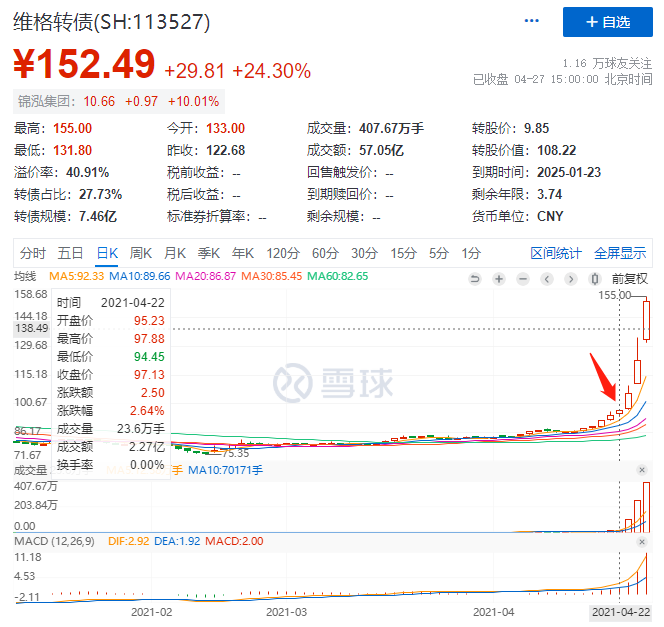Screen dimensions: 664x627
Task: Click the 昨收 122.68 value
Action: coord(225,150)
